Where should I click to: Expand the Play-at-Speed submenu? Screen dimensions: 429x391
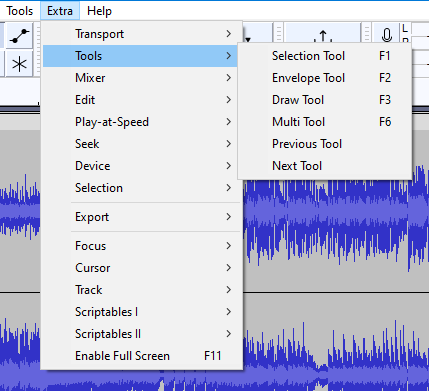(x=141, y=122)
